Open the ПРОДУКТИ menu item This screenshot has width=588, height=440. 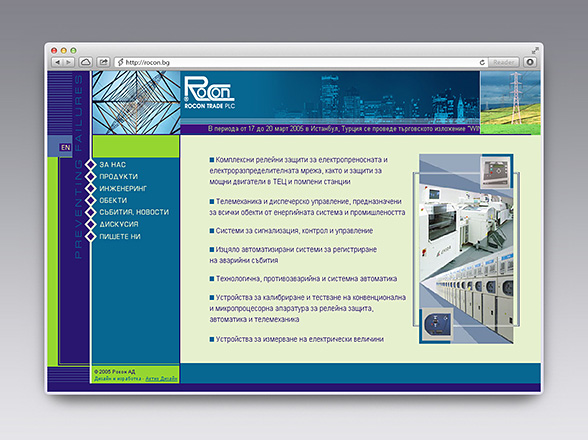[x=118, y=176]
